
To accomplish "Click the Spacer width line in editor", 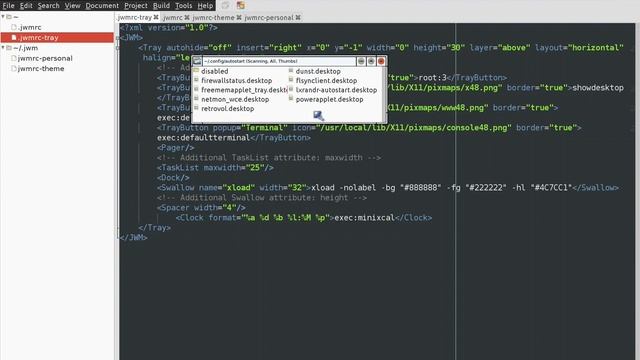I will click(x=201, y=208).
